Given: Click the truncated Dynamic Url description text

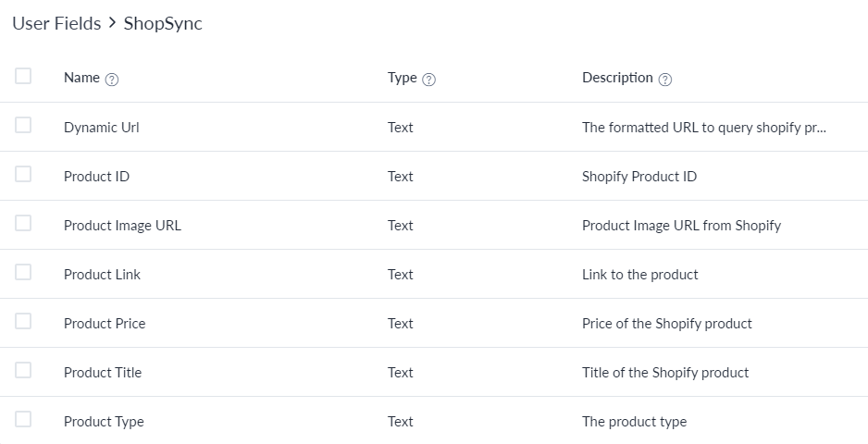Looking at the screenshot, I should (x=703, y=128).
